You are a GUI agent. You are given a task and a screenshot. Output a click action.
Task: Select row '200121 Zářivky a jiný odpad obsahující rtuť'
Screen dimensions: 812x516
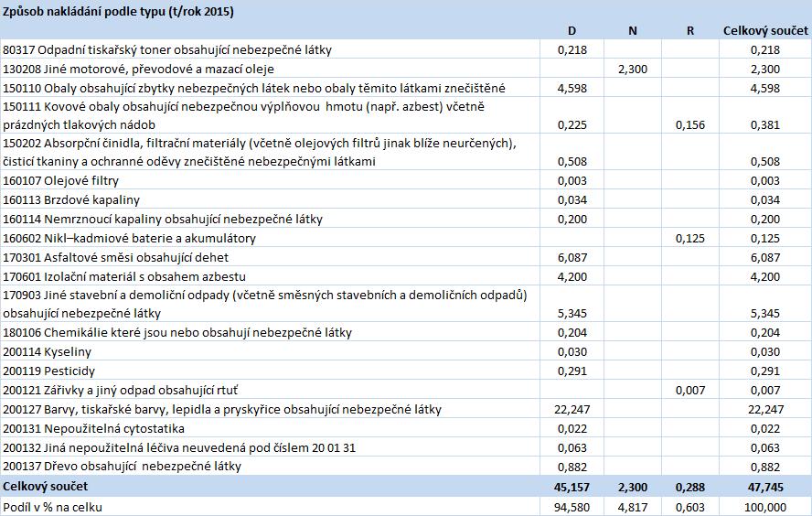pyautogui.click(x=406, y=390)
